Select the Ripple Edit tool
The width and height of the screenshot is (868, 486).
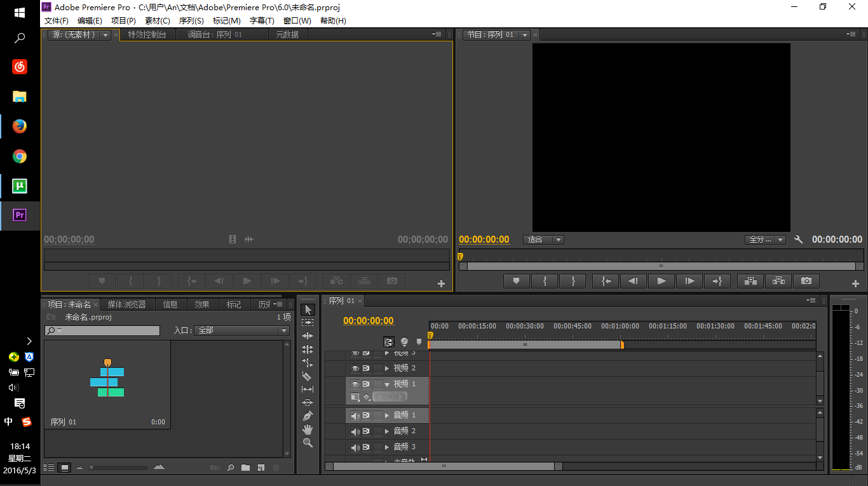click(308, 336)
